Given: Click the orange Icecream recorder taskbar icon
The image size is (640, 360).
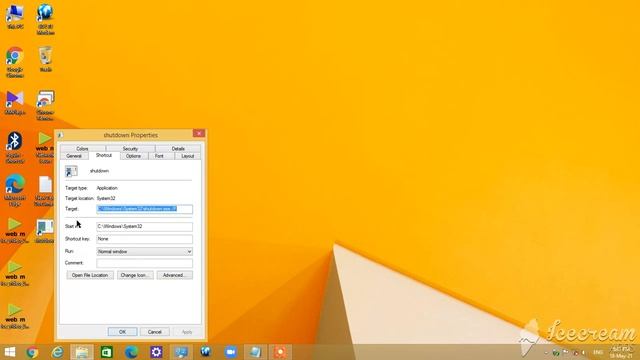Looking at the screenshot, I should coord(280,352).
